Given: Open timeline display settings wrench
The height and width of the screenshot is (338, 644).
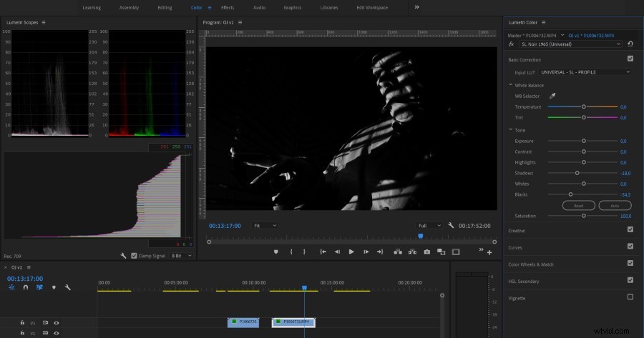Looking at the screenshot, I should click(68, 287).
